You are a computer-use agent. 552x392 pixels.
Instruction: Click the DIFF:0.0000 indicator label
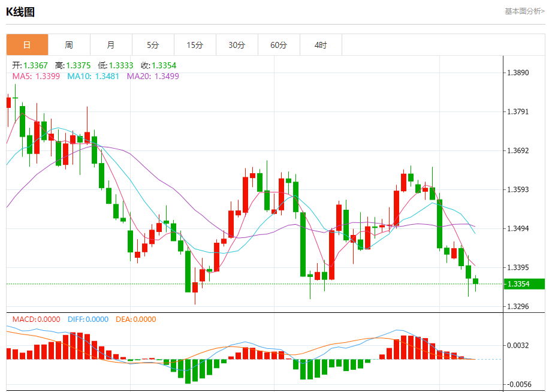point(88,319)
